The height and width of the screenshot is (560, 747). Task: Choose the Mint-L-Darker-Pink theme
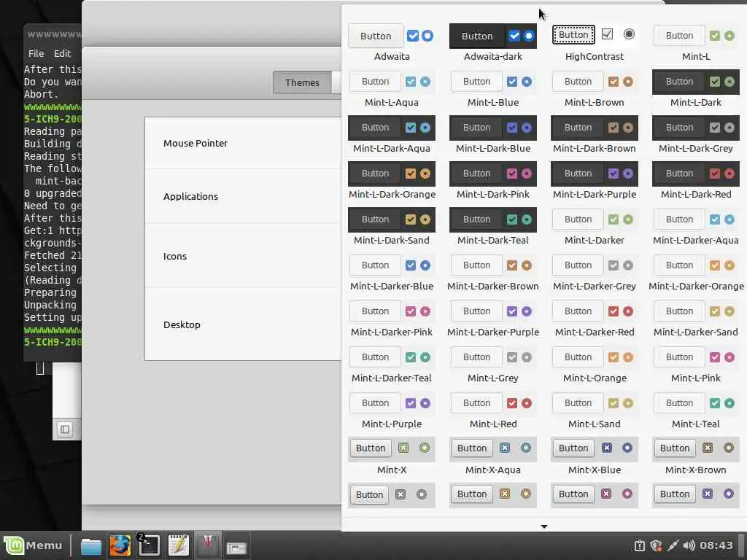(392, 319)
